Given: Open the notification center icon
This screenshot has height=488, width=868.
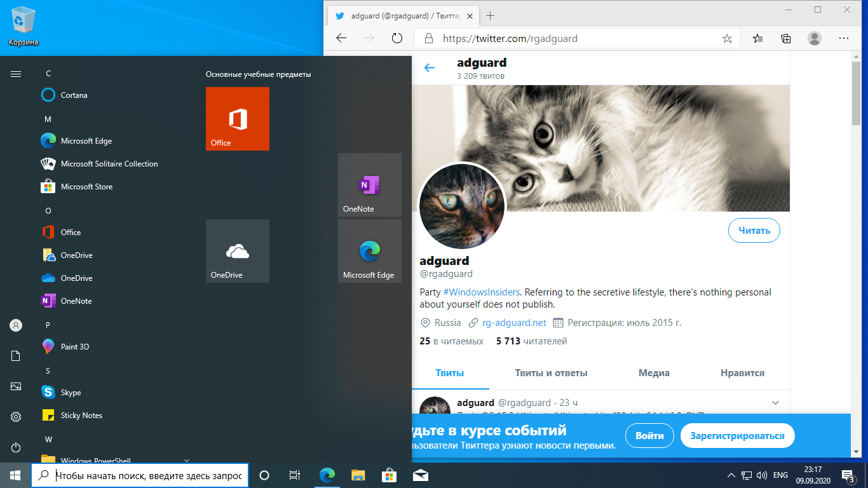Looking at the screenshot, I should [848, 475].
